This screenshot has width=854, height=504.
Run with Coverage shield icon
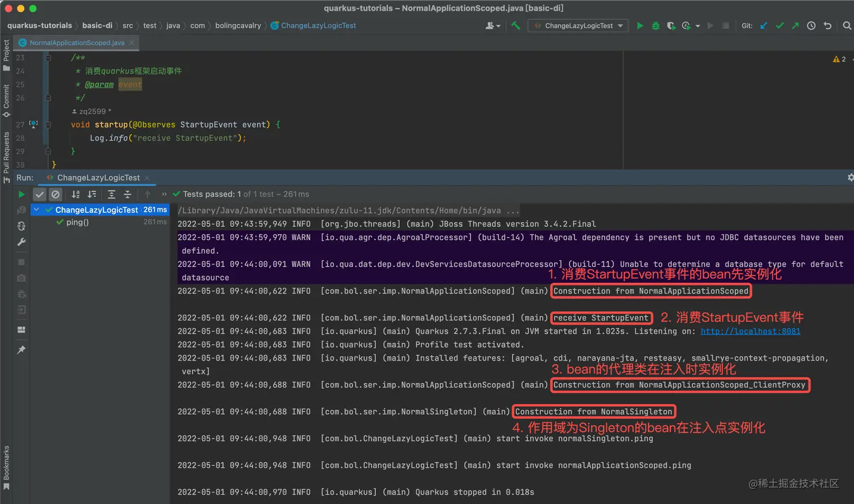tap(671, 25)
